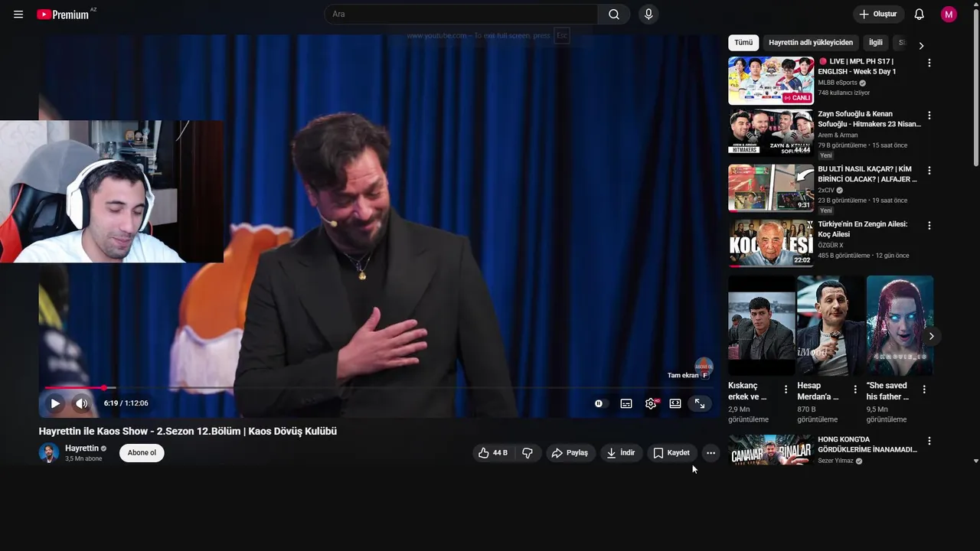Seek along the red video progress bar

[380, 388]
